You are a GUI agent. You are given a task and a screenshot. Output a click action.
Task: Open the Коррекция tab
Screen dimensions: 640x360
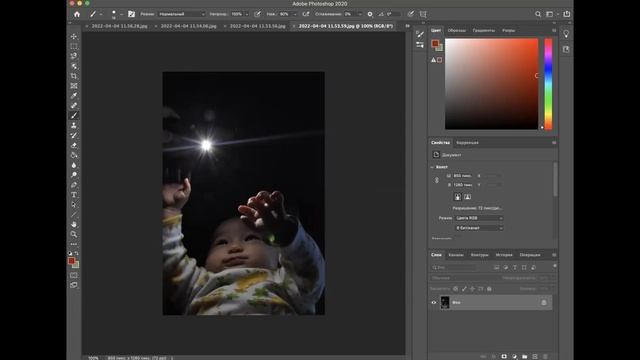pyautogui.click(x=467, y=143)
